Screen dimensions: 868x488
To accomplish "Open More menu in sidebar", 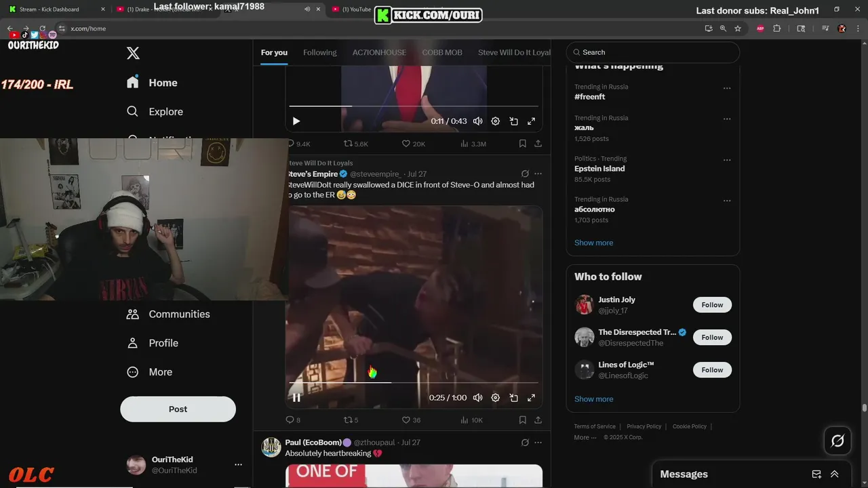I will 150,372.
